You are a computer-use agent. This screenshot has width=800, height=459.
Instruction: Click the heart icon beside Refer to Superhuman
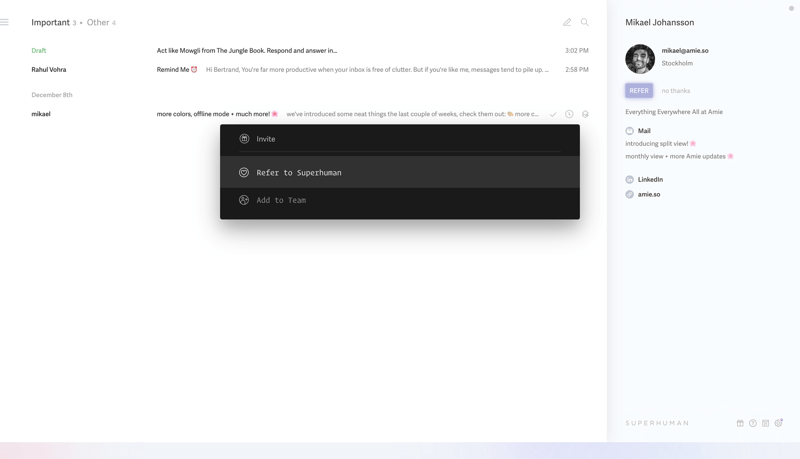click(244, 172)
